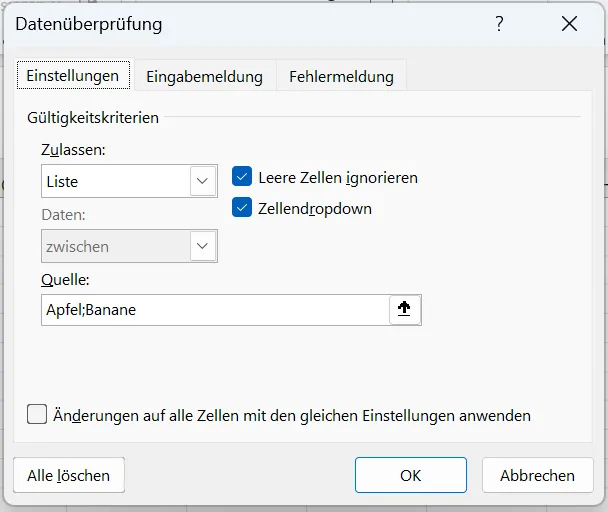Click the Abbrechen button
Image resolution: width=608 pixels, height=512 pixels.
click(x=537, y=475)
